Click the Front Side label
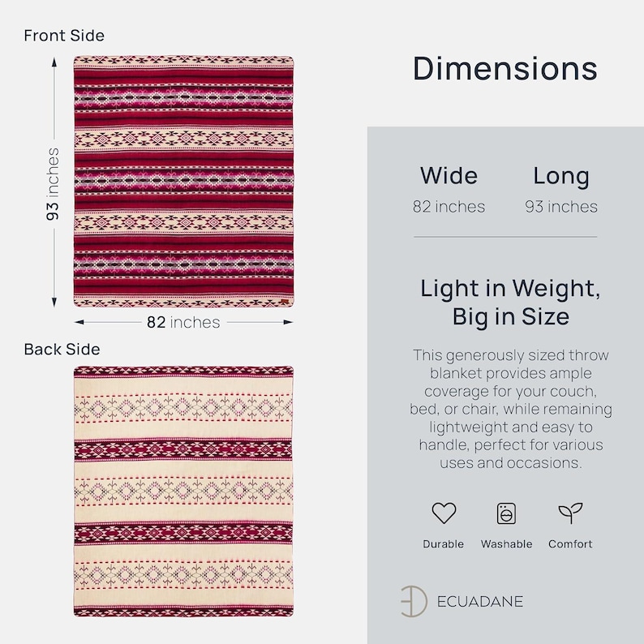The height and width of the screenshot is (644, 644). [64, 36]
